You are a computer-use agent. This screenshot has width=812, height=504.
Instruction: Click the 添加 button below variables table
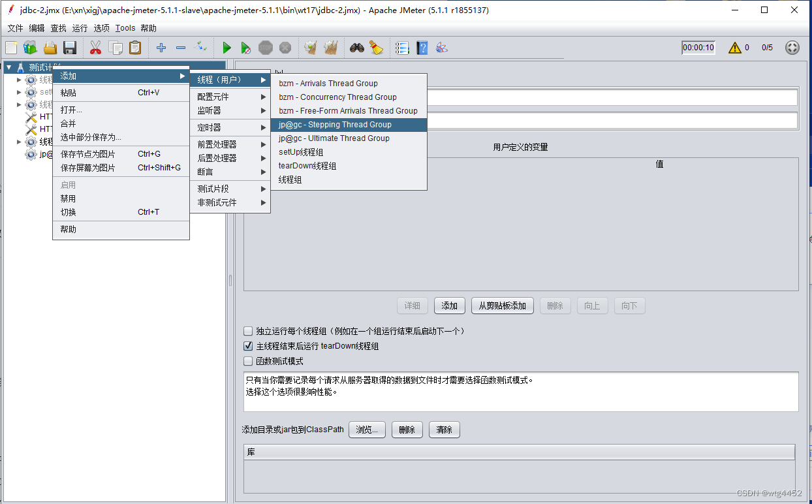(x=449, y=306)
